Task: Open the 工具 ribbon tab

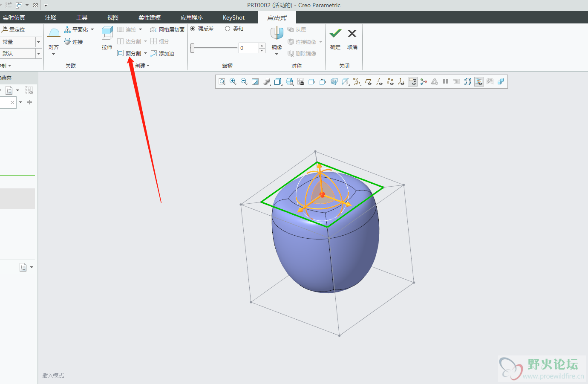Action: click(x=82, y=17)
